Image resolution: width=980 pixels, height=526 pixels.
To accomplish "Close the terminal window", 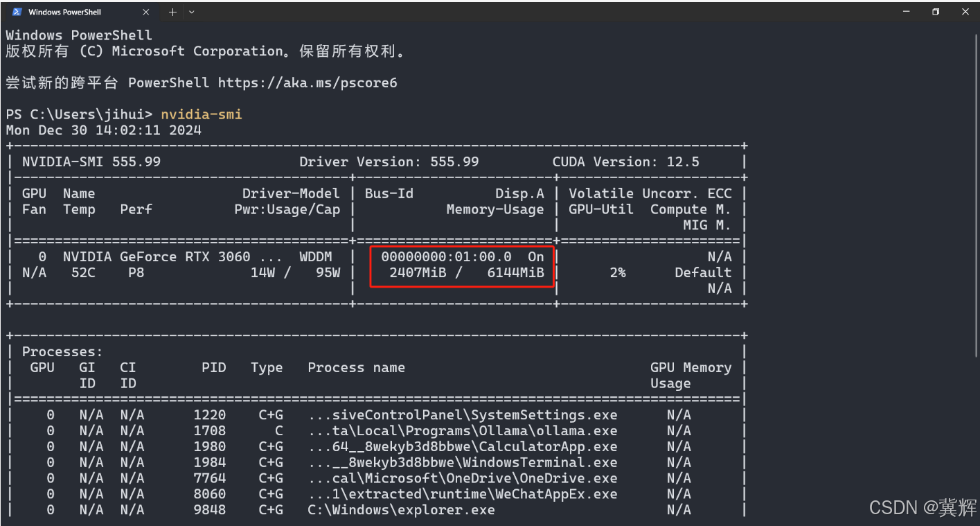I will point(965,12).
